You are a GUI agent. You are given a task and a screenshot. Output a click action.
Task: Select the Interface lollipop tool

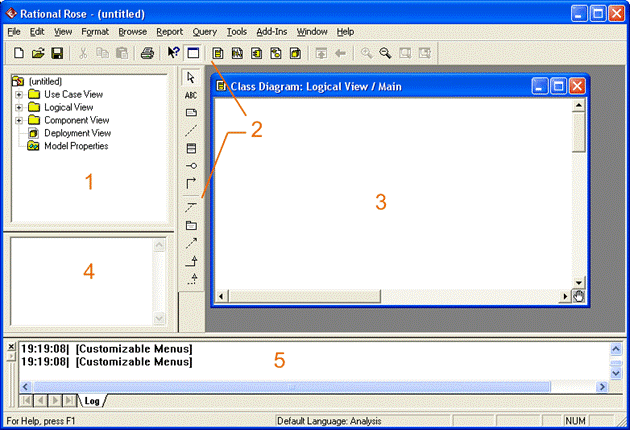191,166
